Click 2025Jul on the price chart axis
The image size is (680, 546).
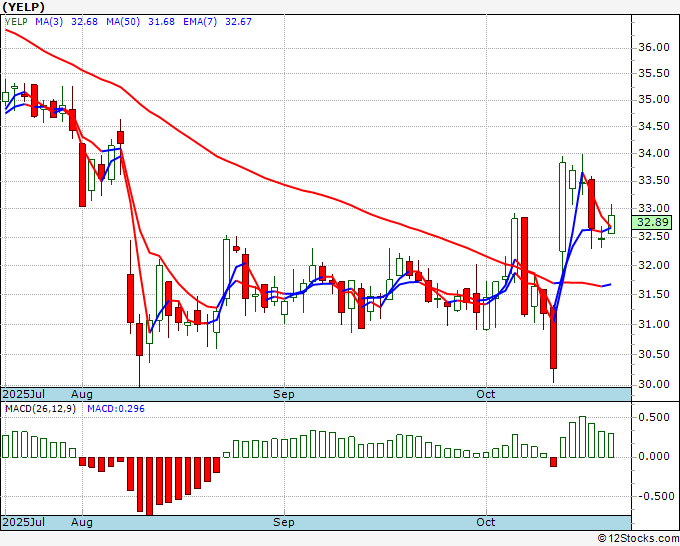pyautogui.click(x=24, y=394)
